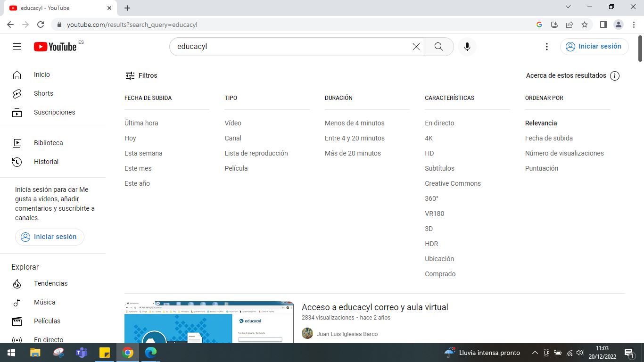Start voice search with microphone icon
This screenshot has height=362, width=644.
coord(467,47)
